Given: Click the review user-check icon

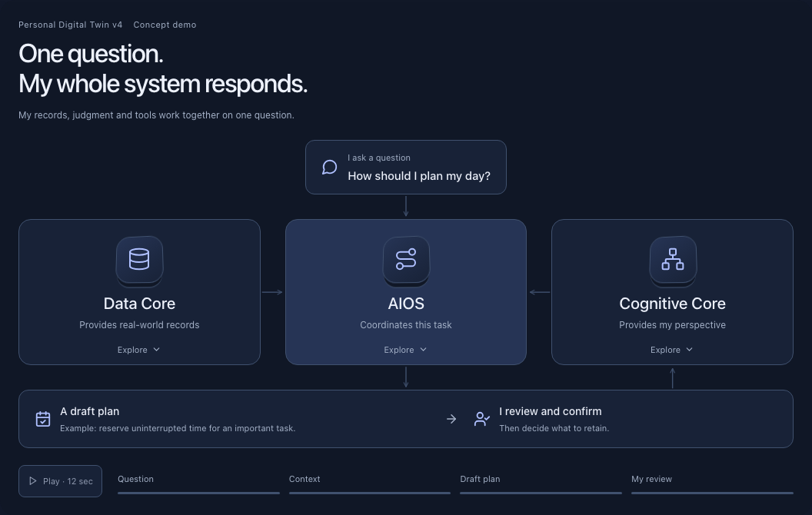Looking at the screenshot, I should click(481, 419).
